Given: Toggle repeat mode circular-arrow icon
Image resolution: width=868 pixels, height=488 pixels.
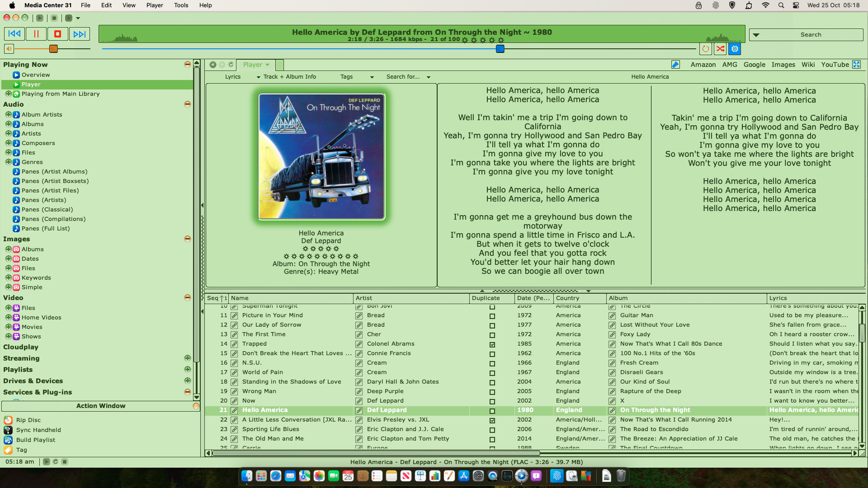Looking at the screenshot, I should click(x=705, y=49).
